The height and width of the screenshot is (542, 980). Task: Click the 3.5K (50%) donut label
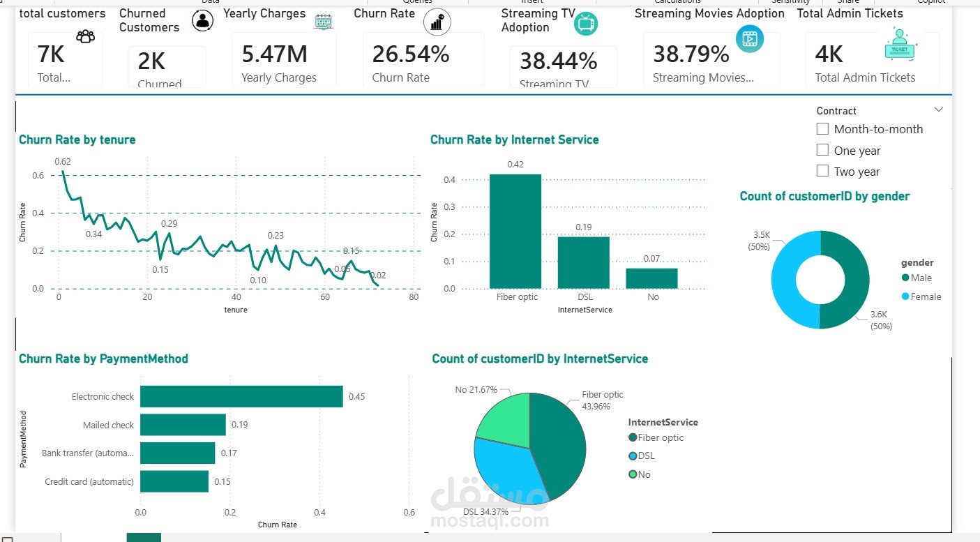pos(759,241)
